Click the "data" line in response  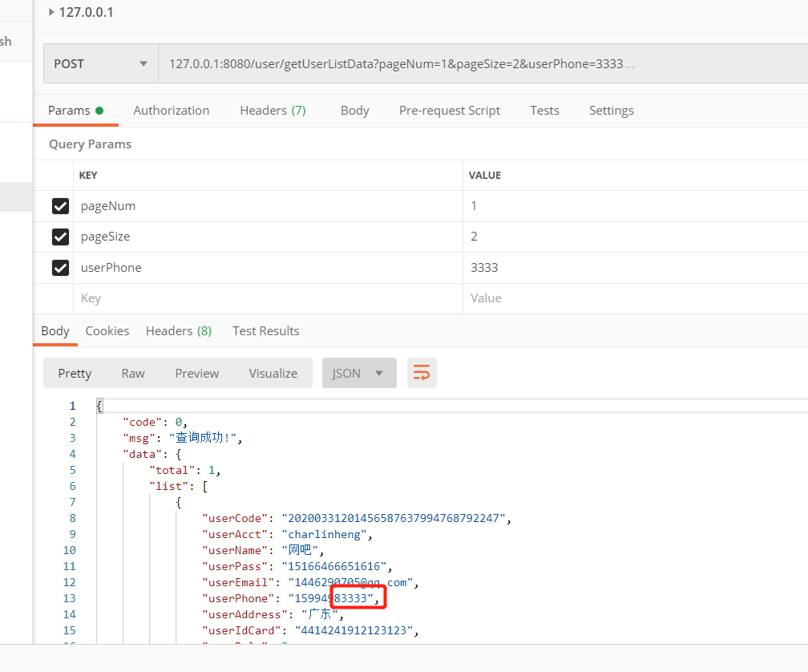pyautogui.click(x=152, y=454)
